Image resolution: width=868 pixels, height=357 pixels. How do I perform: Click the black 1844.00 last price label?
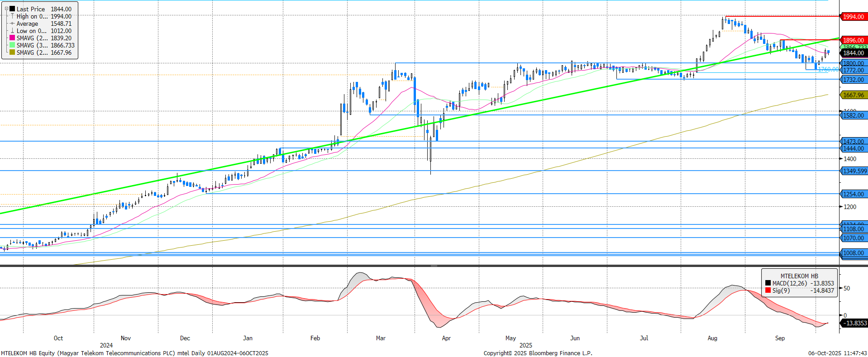853,53
